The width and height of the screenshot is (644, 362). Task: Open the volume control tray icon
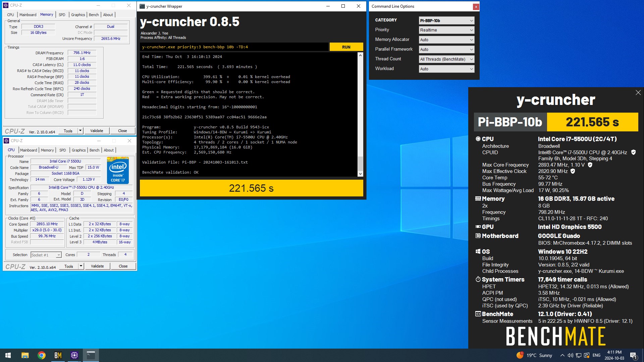pyautogui.click(x=570, y=355)
